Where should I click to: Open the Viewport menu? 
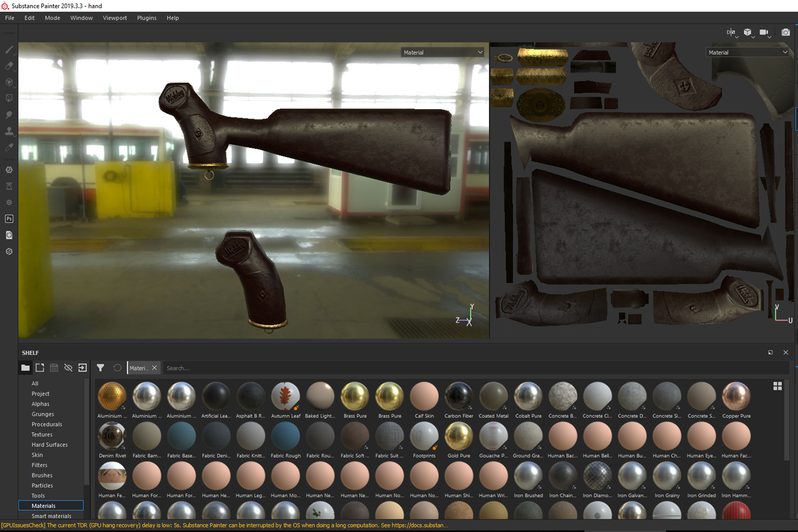coord(115,18)
